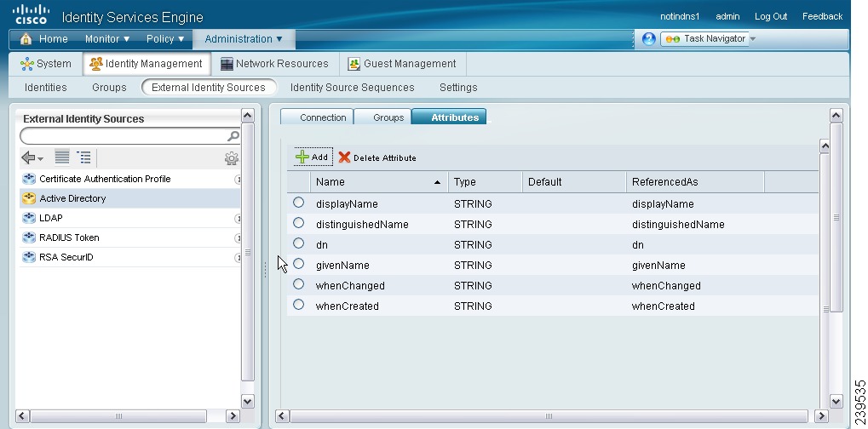Click the admin user link

(x=727, y=16)
